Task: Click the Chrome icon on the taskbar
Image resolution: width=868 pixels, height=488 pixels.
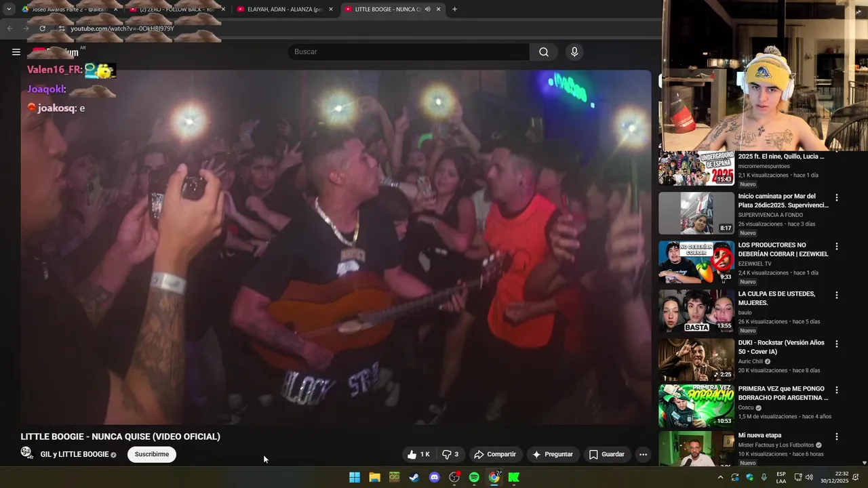Action: tap(494, 477)
